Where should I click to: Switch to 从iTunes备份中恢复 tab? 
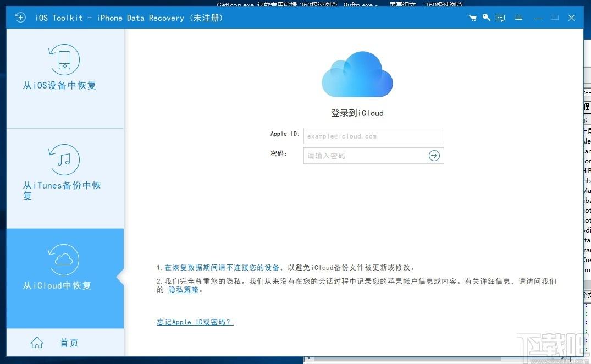65,179
